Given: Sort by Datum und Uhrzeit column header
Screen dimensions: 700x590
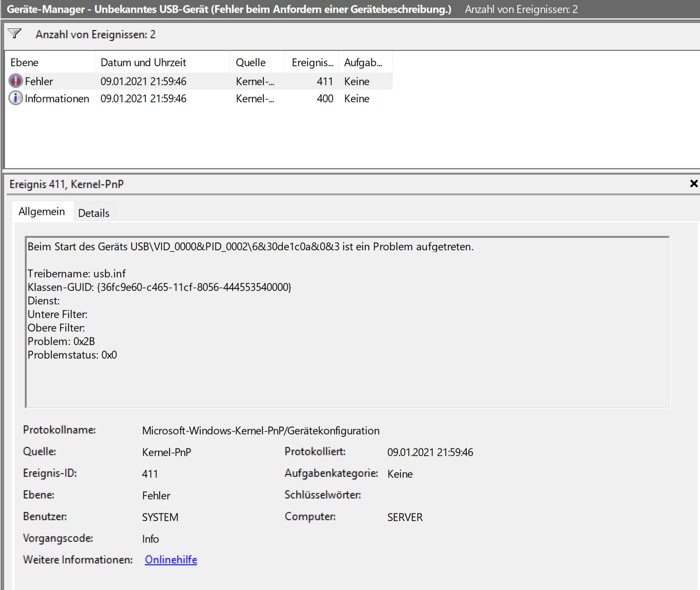Looking at the screenshot, I should pos(163,63).
